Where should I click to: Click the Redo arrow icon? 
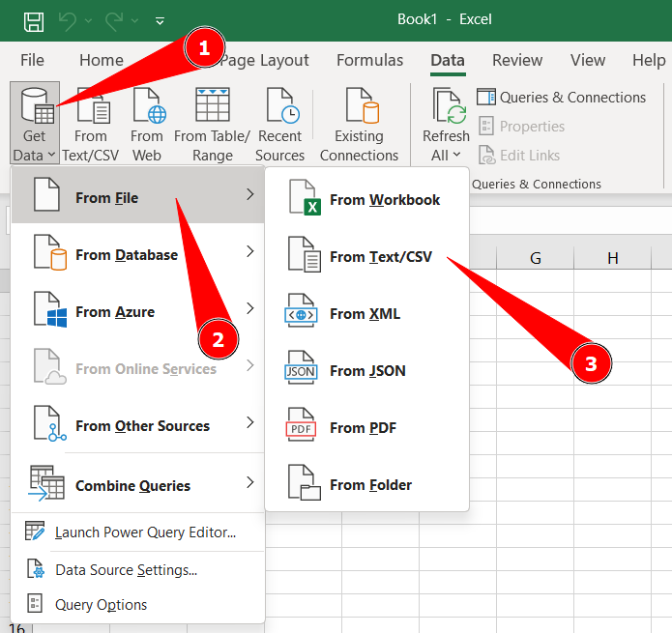tap(114, 21)
